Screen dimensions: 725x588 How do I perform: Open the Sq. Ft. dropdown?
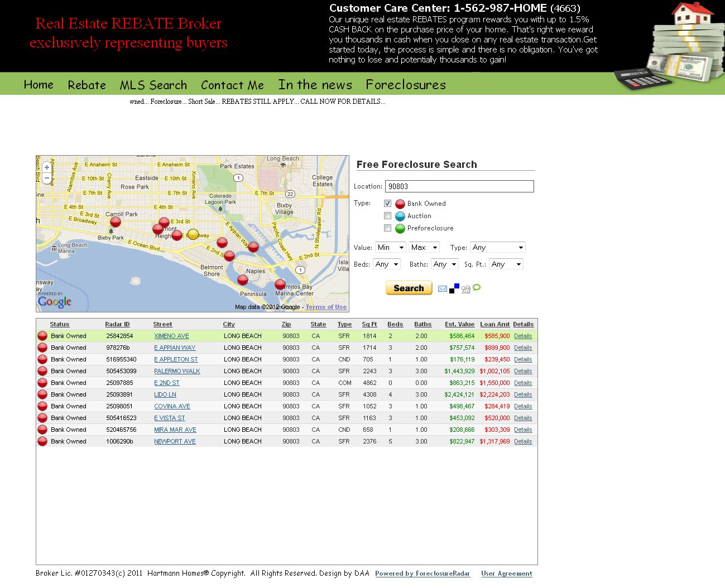click(x=506, y=264)
